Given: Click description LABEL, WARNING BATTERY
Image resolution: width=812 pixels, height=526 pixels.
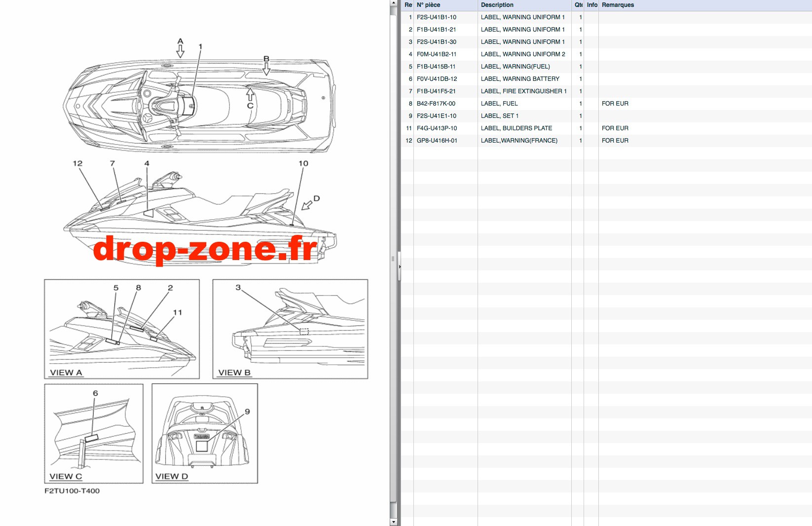Looking at the screenshot, I should (520, 79).
